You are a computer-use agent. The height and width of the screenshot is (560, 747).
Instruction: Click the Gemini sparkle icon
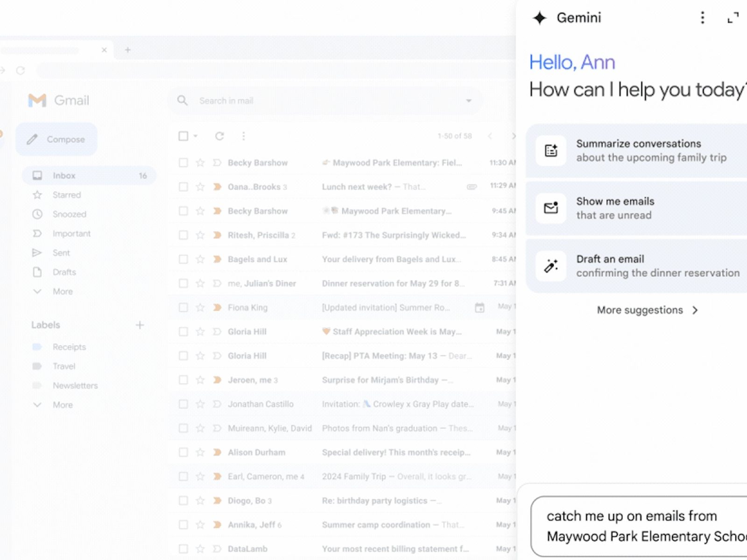pyautogui.click(x=539, y=18)
